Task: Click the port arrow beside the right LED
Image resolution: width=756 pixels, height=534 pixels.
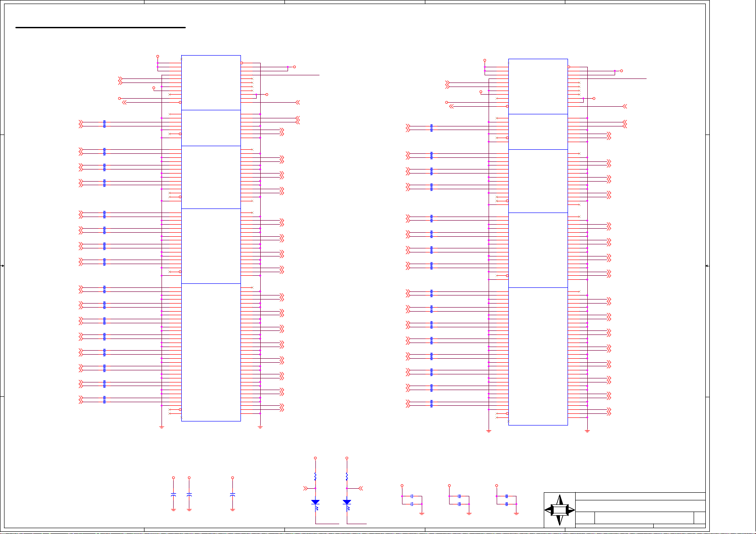Action: 360,488
